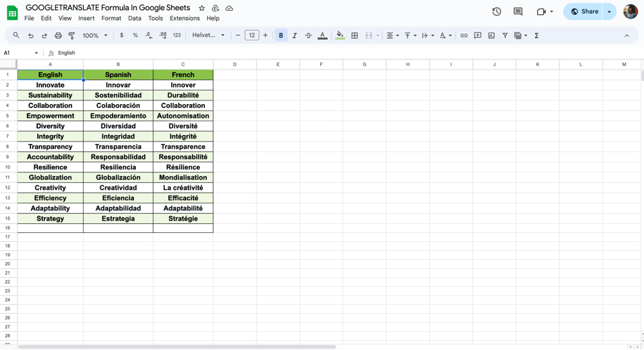
Task: Select the cell containing Sostenibilidad
Action: point(118,95)
